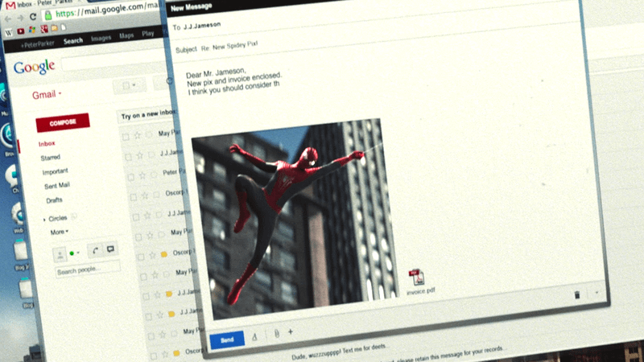
Task: Expand the More labels dropdown
Action: [x=59, y=232]
